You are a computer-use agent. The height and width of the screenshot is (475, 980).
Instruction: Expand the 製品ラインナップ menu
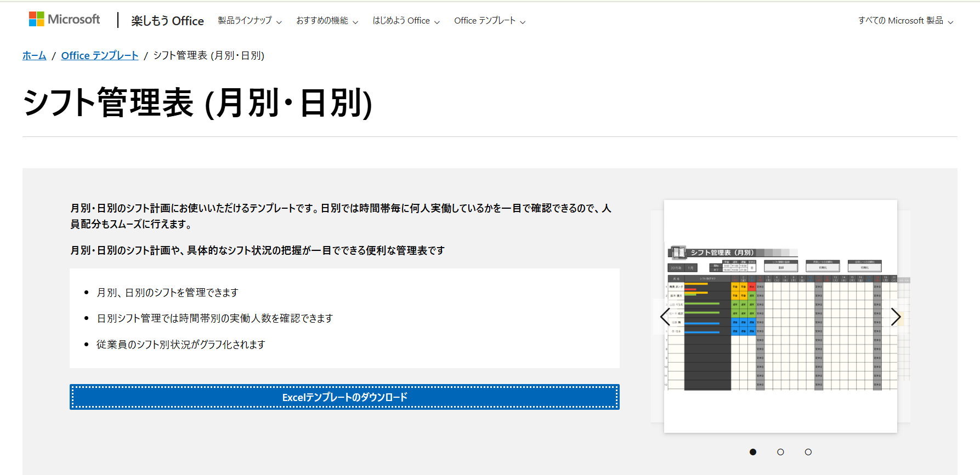[250, 21]
